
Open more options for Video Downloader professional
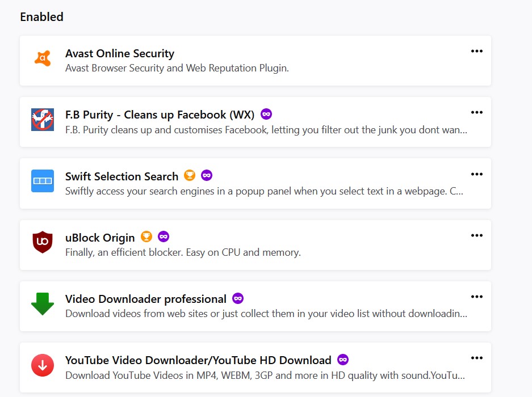477,297
